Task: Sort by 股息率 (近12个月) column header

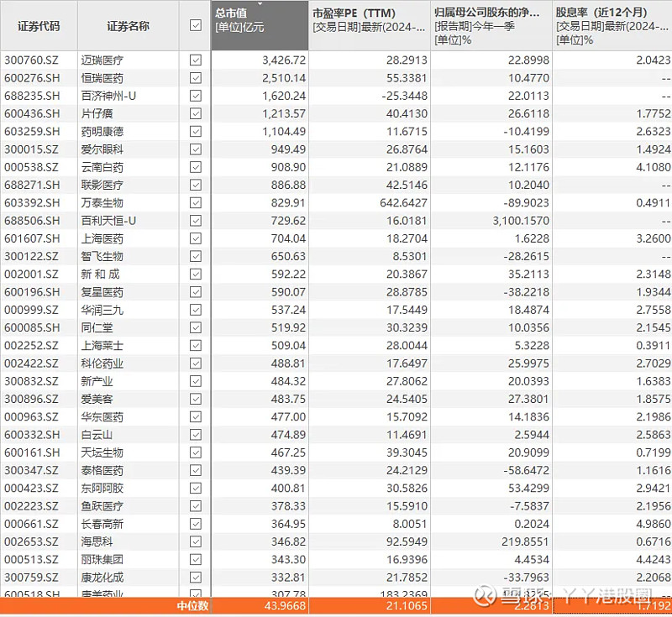Action: (612, 25)
